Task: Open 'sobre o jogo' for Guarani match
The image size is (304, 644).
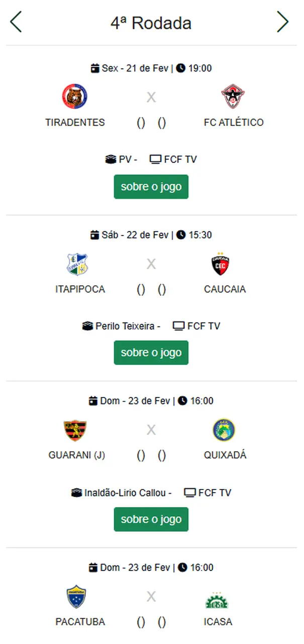Action: 151,519
